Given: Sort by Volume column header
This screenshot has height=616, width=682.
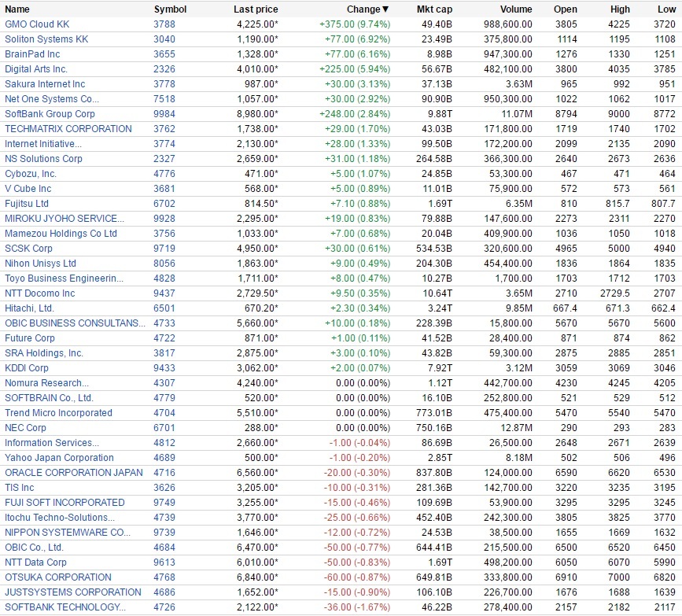Looking at the screenshot, I should [516, 9].
